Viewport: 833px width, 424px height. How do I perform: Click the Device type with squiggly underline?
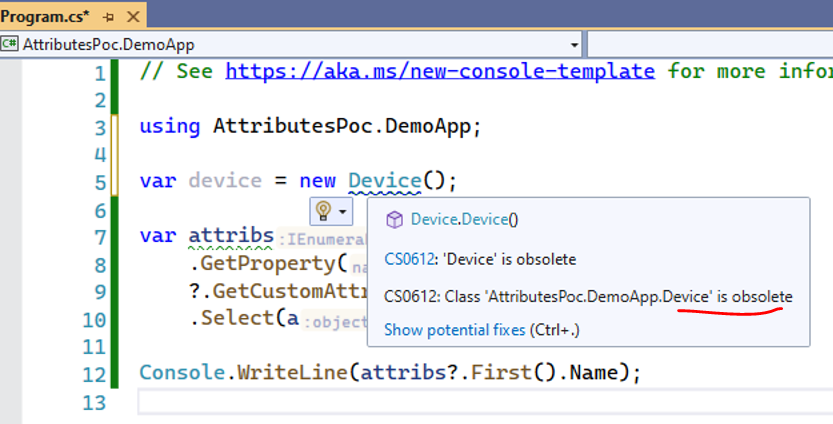pyautogui.click(x=384, y=181)
